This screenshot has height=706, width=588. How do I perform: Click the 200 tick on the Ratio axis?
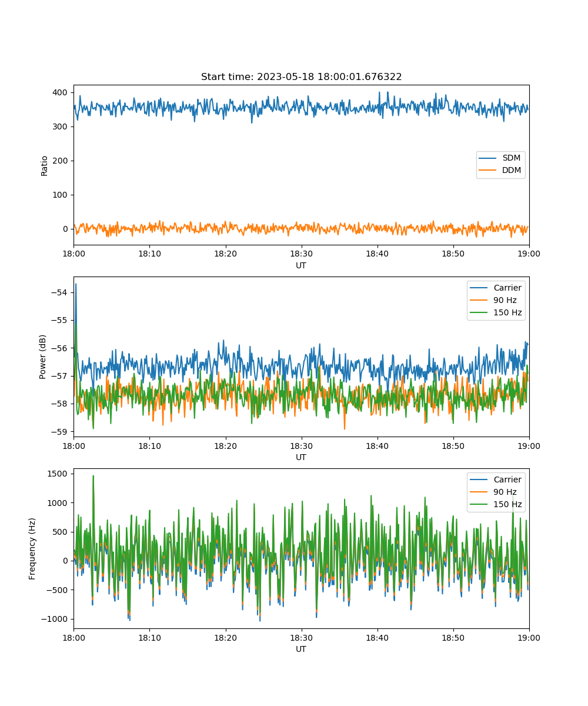pos(61,161)
